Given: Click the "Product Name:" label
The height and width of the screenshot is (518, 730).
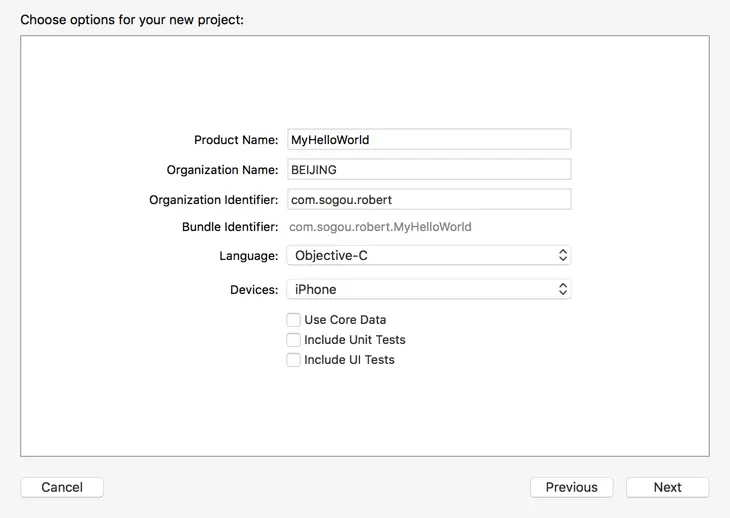Looking at the screenshot, I should (236, 140).
